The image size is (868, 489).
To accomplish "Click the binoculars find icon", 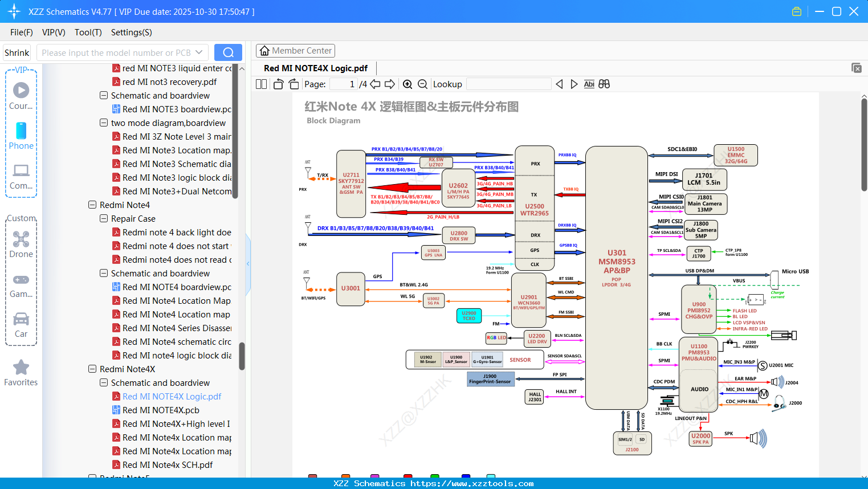I will click(604, 84).
